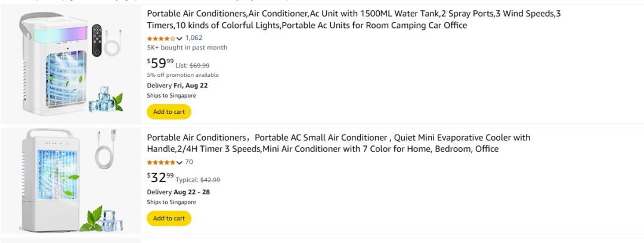644x243 pixels.
Task: Click the Delivery Fri, Aug 22 text
Action: coord(178,85)
